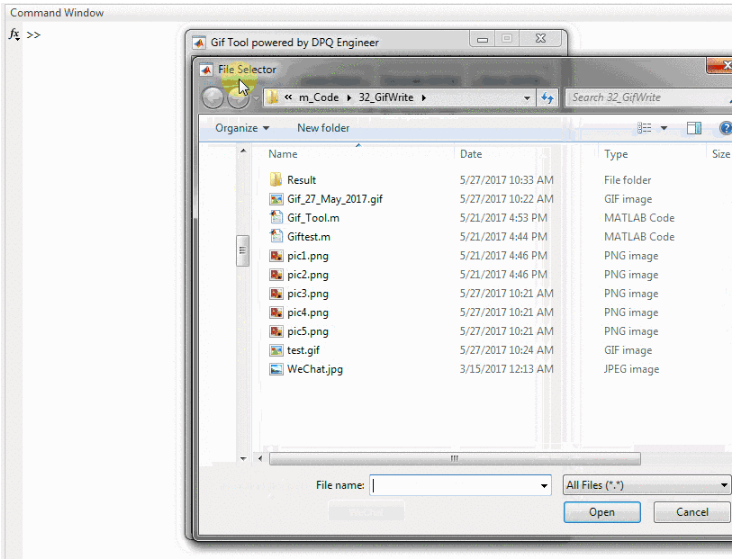Select the pic3.png file icon
The height and width of the screenshot is (559, 733).
pyautogui.click(x=276, y=294)
